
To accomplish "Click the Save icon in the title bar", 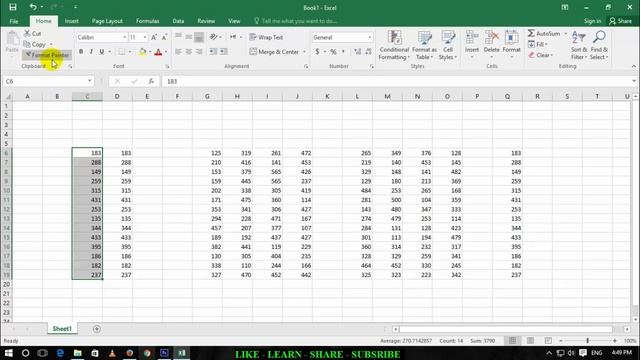I will (13, 7).
